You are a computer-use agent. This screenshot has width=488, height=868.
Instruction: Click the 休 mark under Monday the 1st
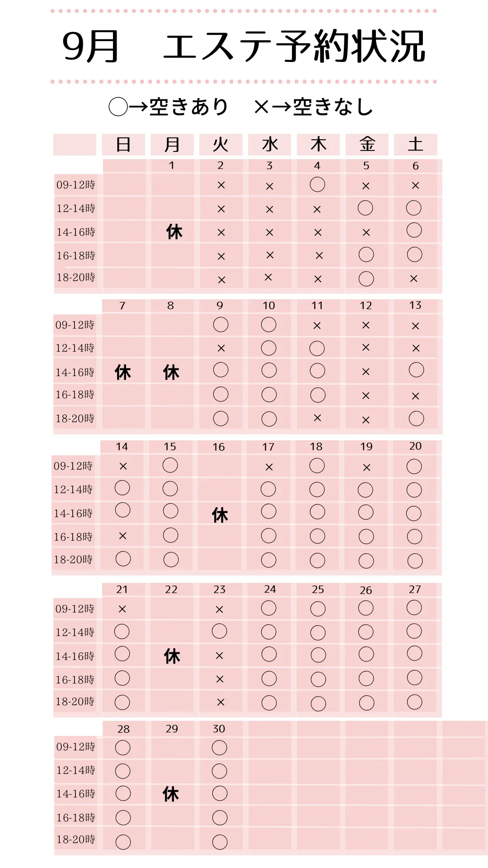point(174,232)
